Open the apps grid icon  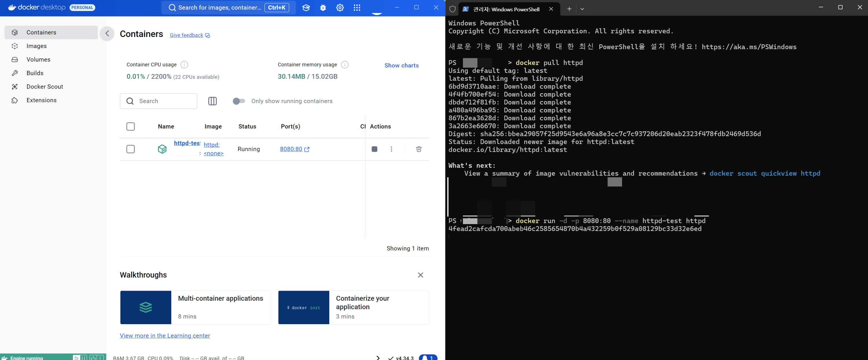357,8
